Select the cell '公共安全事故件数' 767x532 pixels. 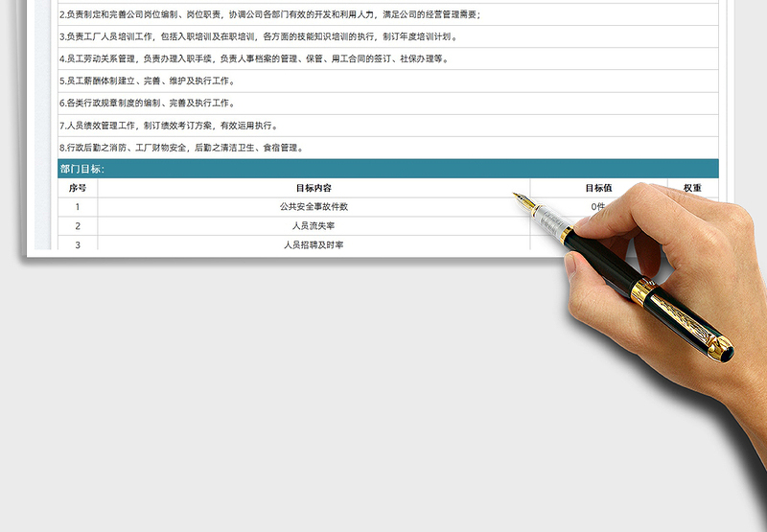click(314, 207)
